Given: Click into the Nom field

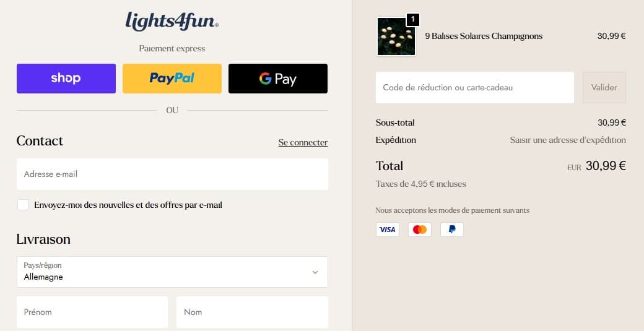Looking at the screenshot, I should (252, 312).
